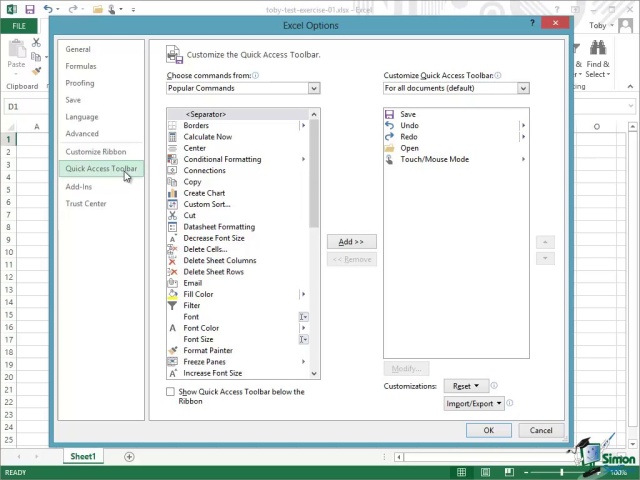Click the Borders command icon
Viewport: 640px width, 480px height.
[173, 125]
